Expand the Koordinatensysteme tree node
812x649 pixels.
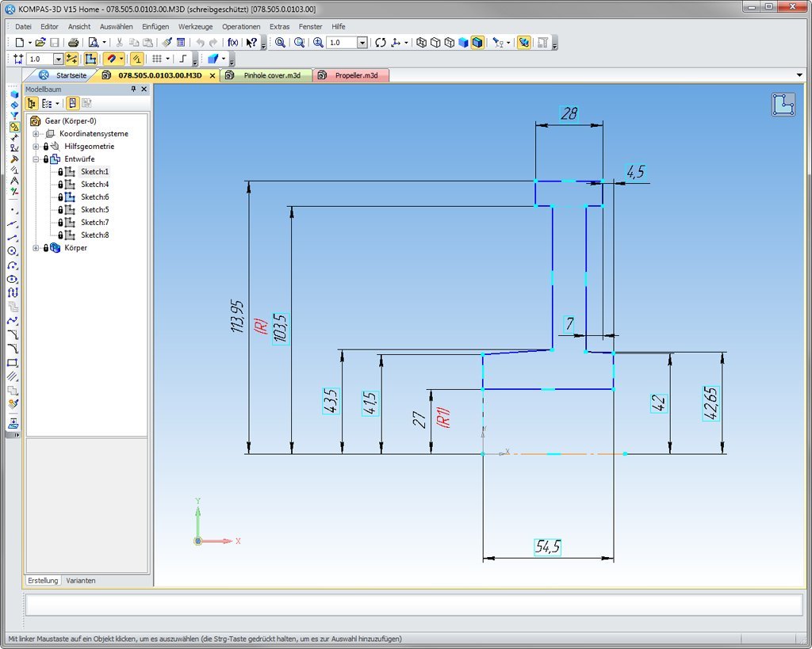click(36, 134)
